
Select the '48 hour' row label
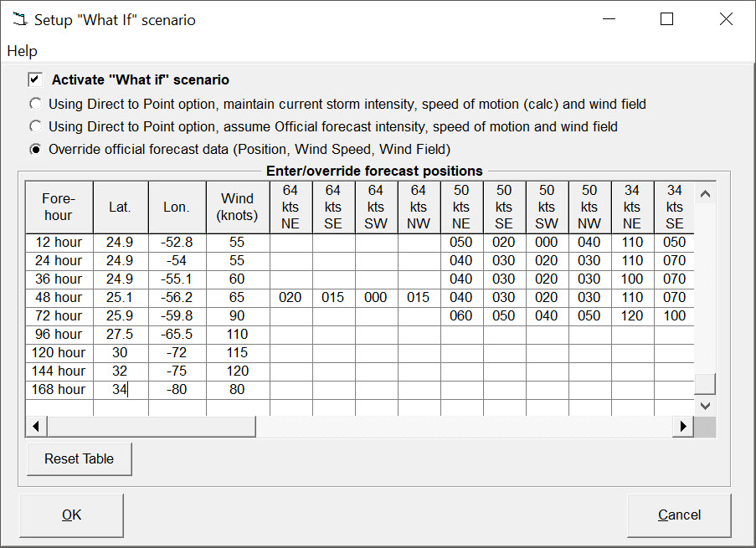point(59,297)
